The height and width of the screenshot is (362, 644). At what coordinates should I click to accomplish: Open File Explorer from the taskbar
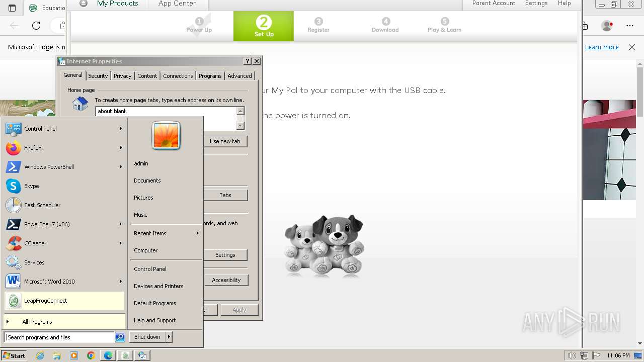tap(57, 355)
